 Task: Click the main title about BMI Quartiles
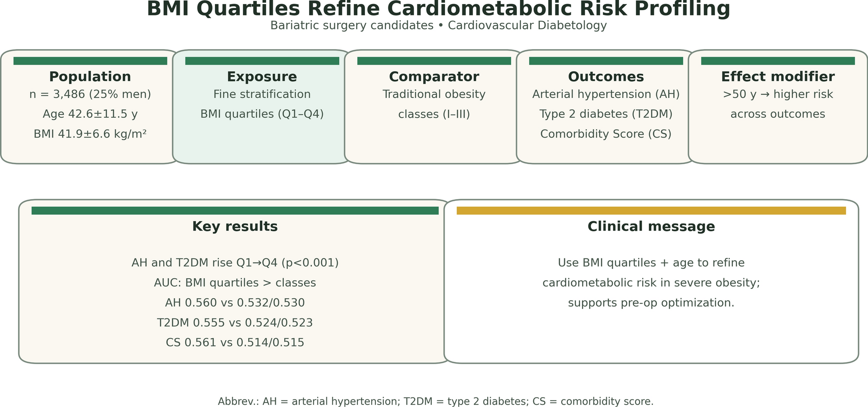438,9
